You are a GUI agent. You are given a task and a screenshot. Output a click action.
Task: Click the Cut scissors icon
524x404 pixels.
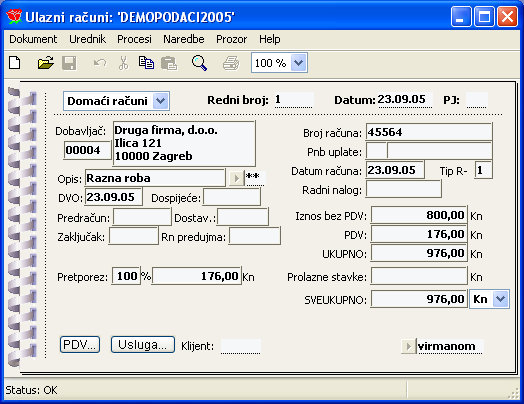click(123, 63)
